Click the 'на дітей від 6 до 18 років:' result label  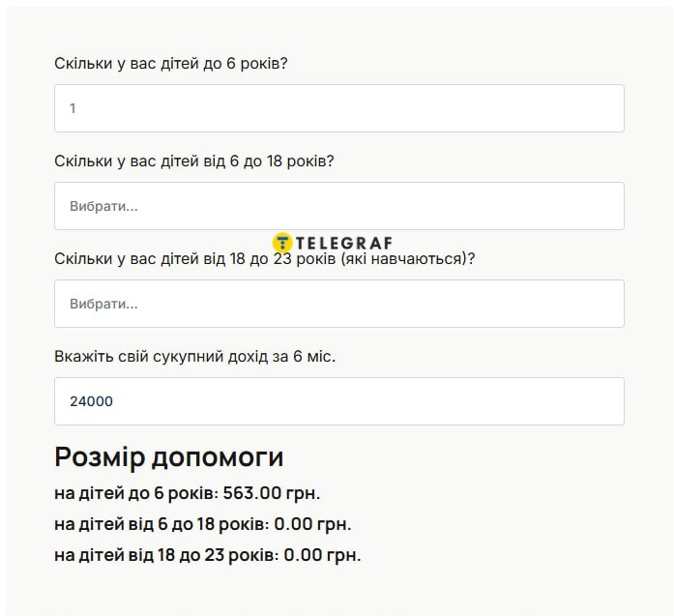(x=161, y=524)
